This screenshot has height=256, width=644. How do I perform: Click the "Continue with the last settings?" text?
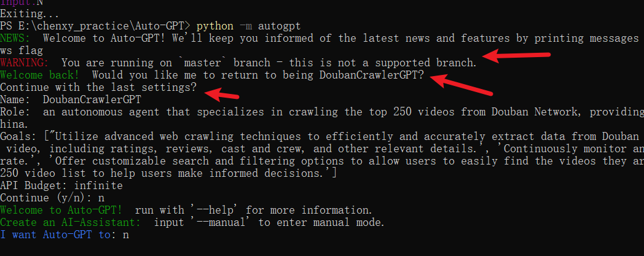(99, 87)
